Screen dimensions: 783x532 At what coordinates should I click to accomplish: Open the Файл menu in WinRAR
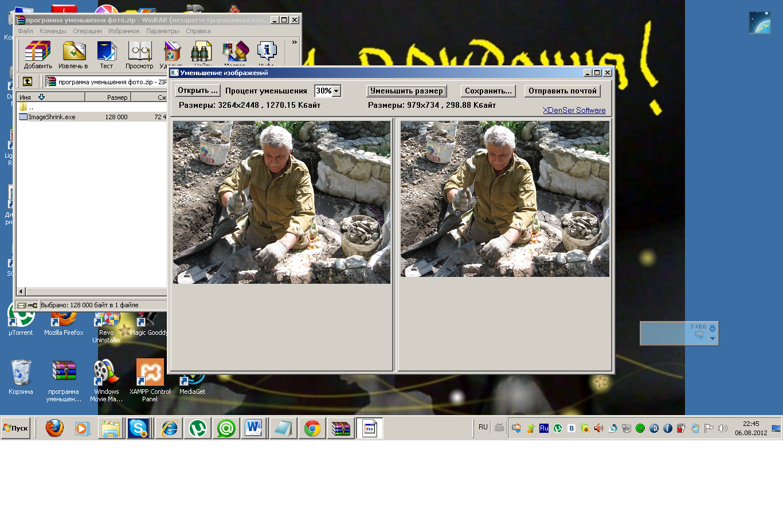coord(25,31)
